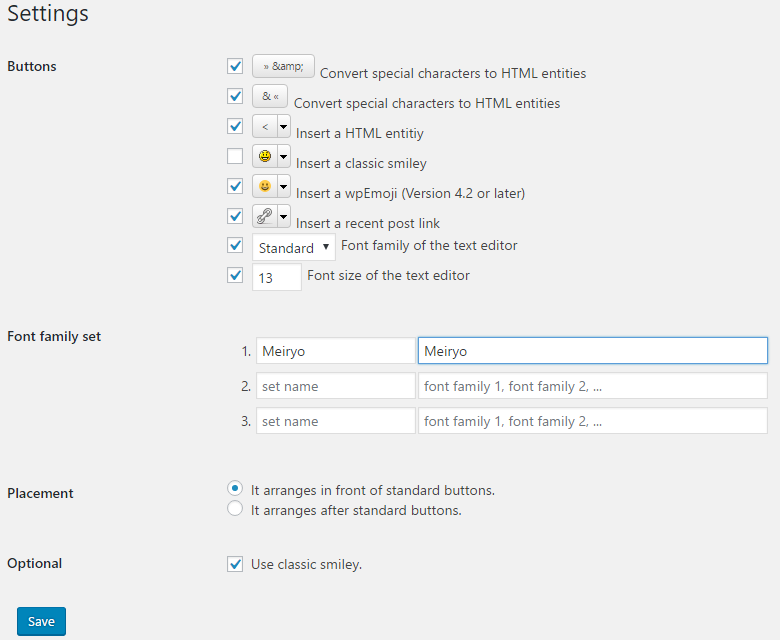Image resolution: width=780 pixels, height=640 pixels.
Task: Toggle the Font size of text editor checkbox
Action: point(235,275)
